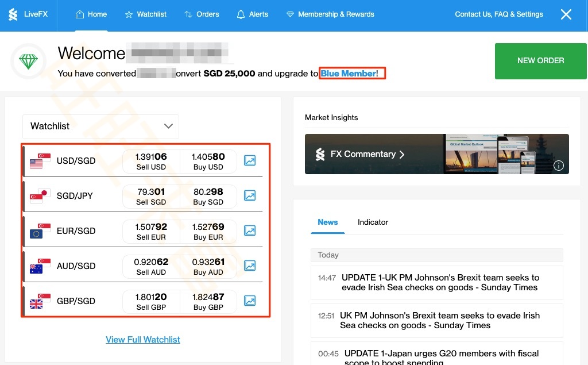This screenshot has width=588, height=365.
Task: Start a New Order
Action: [540, 61]
